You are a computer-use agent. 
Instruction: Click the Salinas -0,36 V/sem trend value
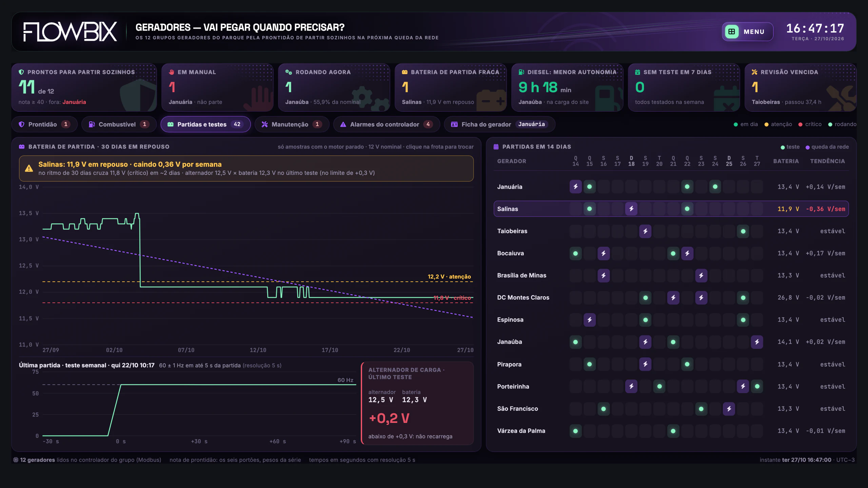click(x=825, y=209)
